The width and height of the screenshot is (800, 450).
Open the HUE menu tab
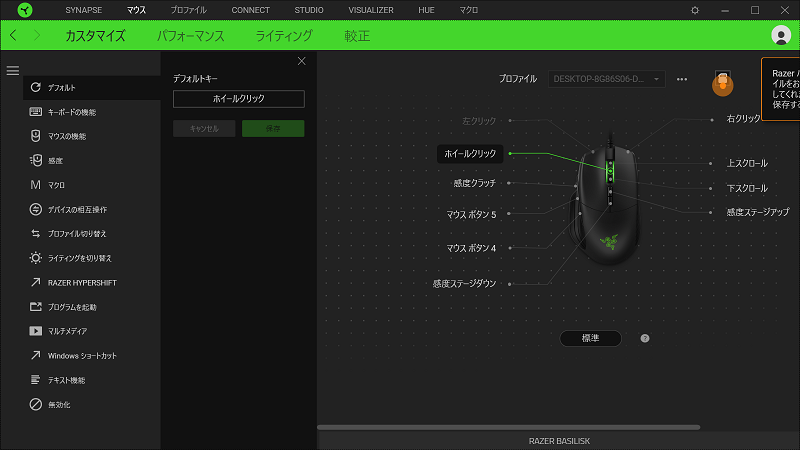click(426, 10)
